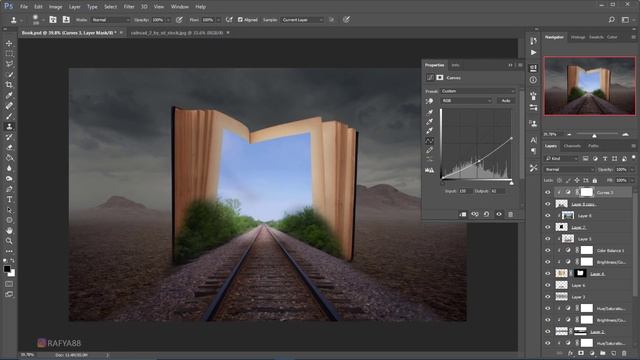The image size is (640, 360).
Task: Select the Rectangular Marquee tool
Action: 9,53
